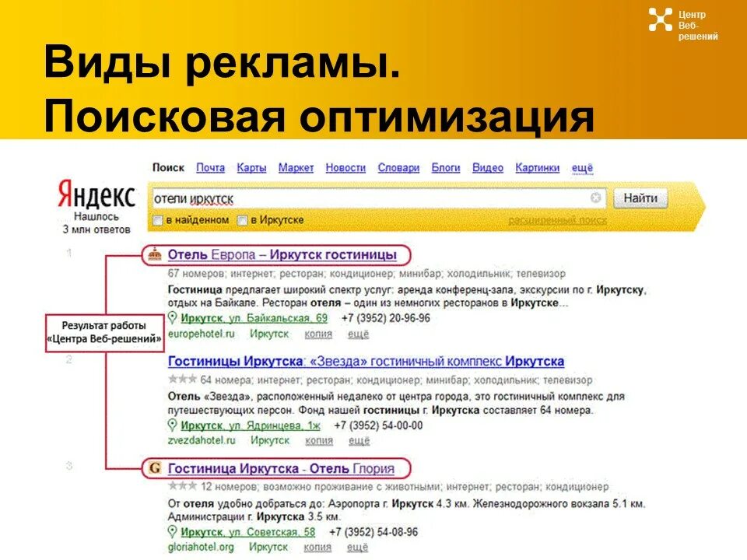Click phone number +7 (3952) 54-08-96
The image size is (747, 560).
point(373,532)
